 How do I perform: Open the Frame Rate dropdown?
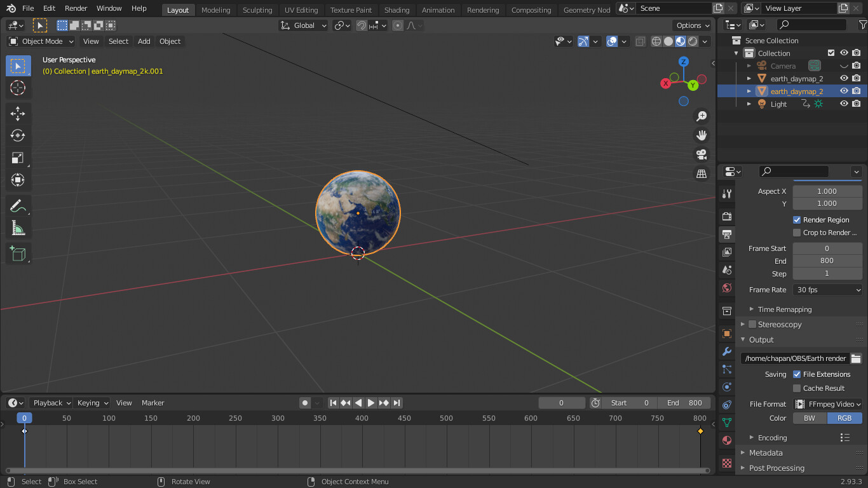[x=827, y=290]
